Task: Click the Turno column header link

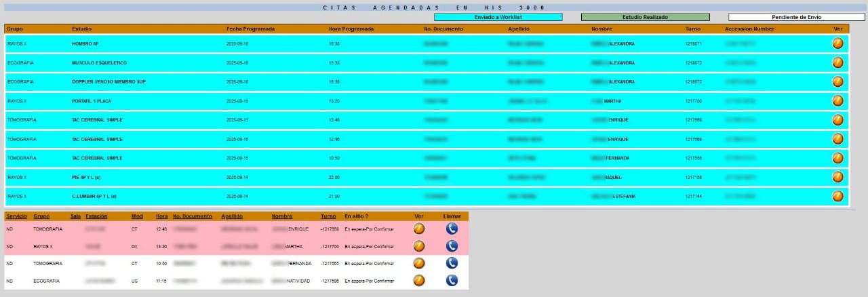Action: click(328, 216)
